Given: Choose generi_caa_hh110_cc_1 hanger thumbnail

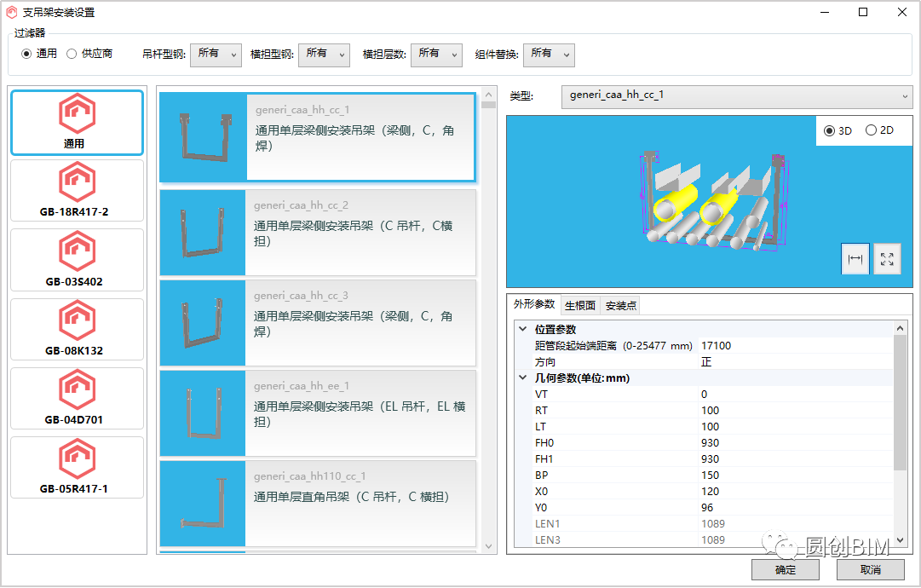Looking at the screenshot, I should (203, 504).
